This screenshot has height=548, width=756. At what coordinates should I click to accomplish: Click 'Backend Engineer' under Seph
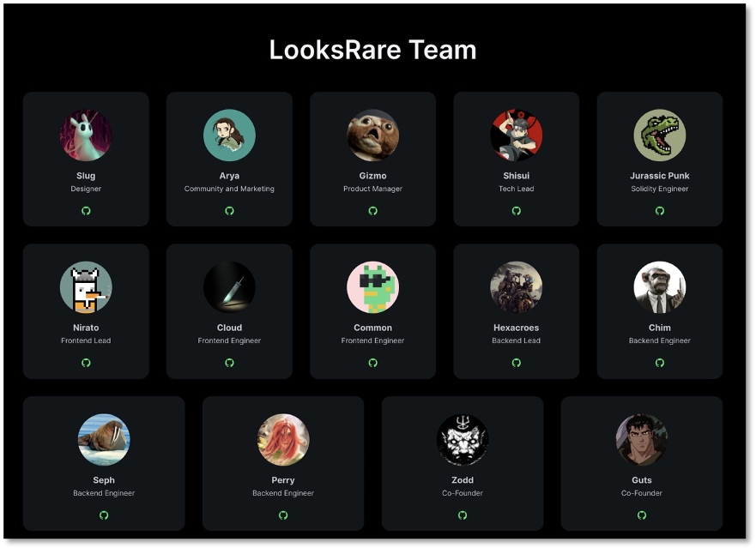coord(104,493)
